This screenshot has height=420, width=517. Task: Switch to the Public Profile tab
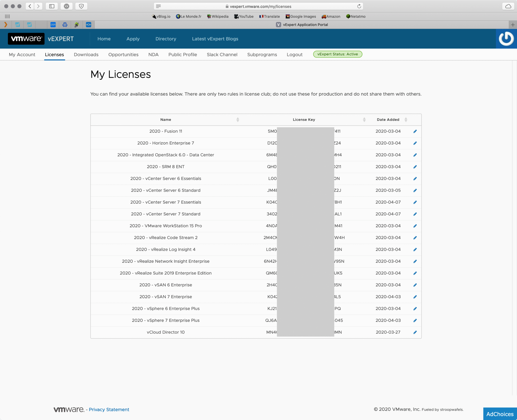click(183, 55)
